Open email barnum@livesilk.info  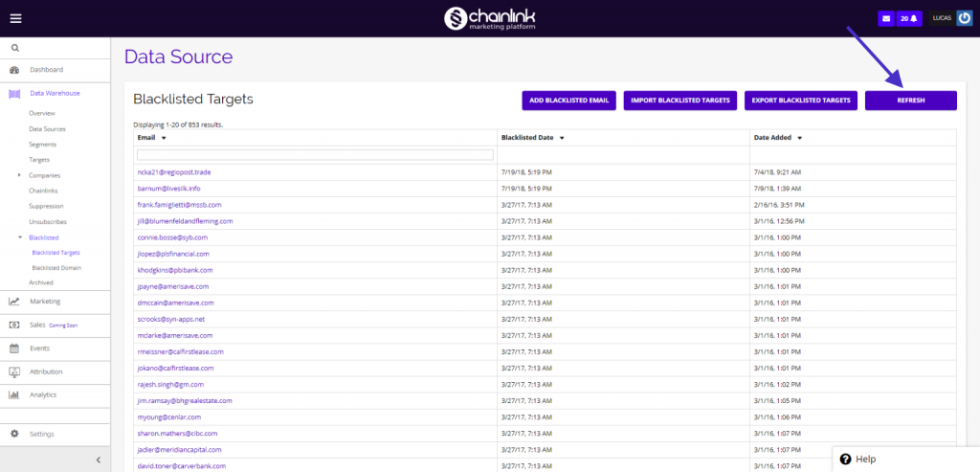(168, 189)
